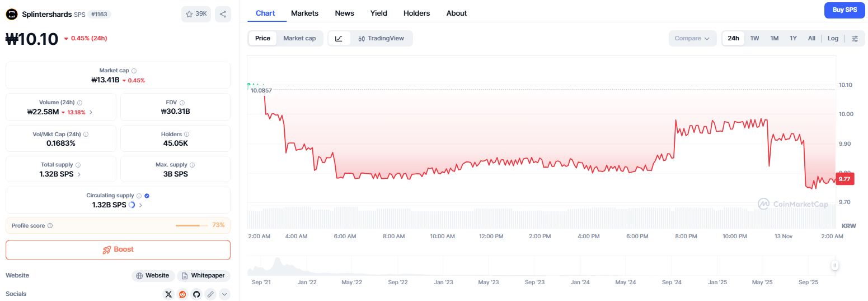Switch to TradingView chart mode
868x301 pixels.
coord(381,38)
